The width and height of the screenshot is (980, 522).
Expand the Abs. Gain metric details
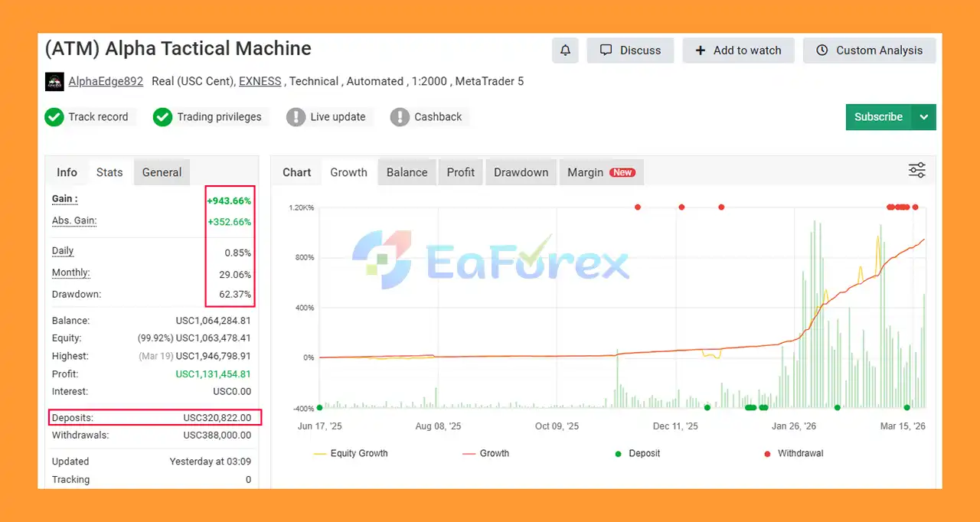pos(73,221)
